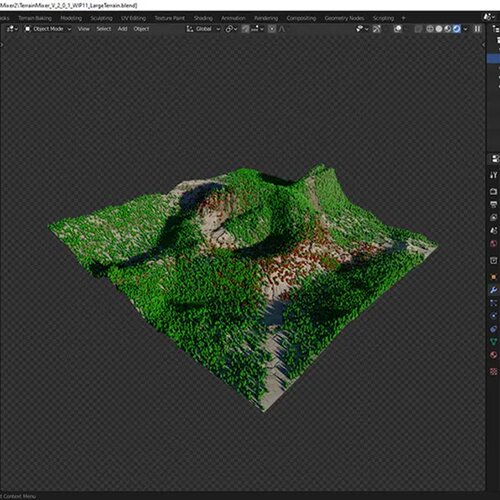Open the Particles properties tab

click(494, 303)
